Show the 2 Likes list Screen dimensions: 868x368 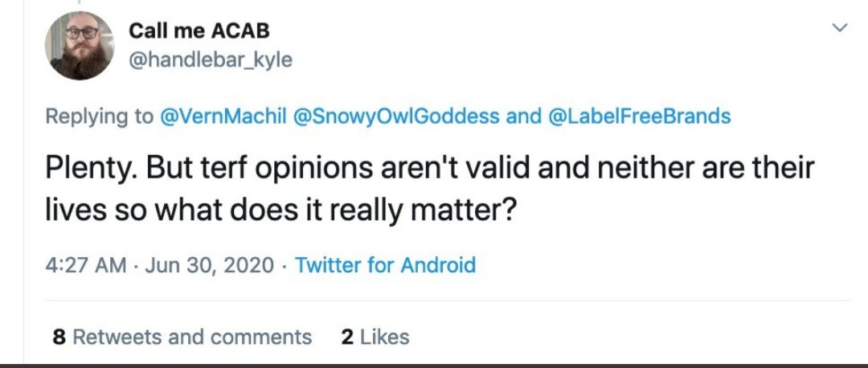pyautogui.click(x=375, y=337)
